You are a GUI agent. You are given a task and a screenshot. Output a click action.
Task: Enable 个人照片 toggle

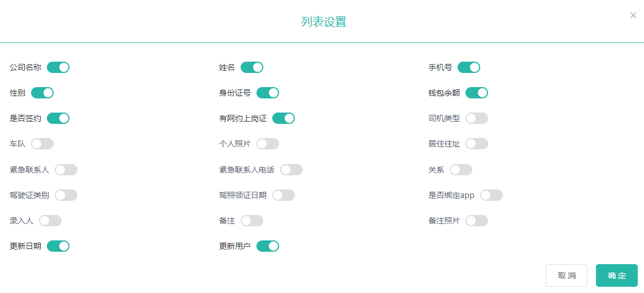tap(268, 144)
